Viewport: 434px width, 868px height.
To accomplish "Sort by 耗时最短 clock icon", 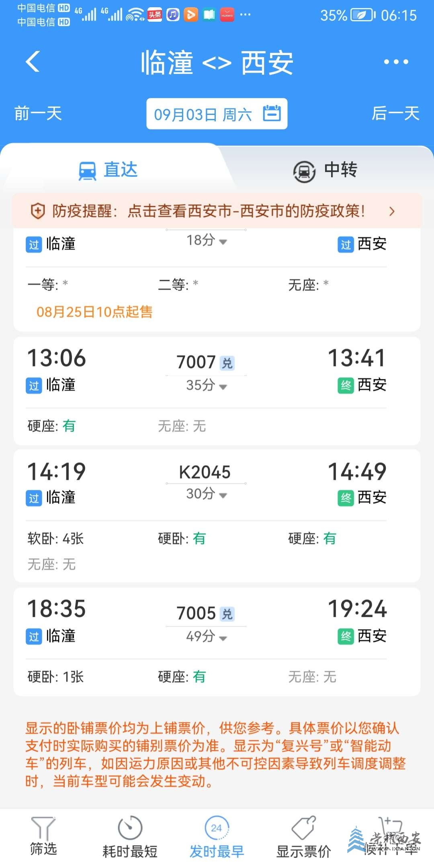I will (130, 828).
